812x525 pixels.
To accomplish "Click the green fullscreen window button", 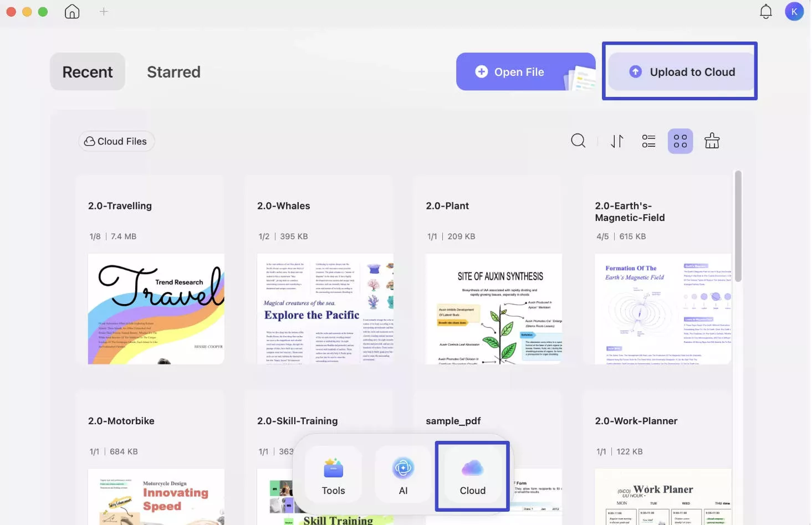I will pos(43,12).
